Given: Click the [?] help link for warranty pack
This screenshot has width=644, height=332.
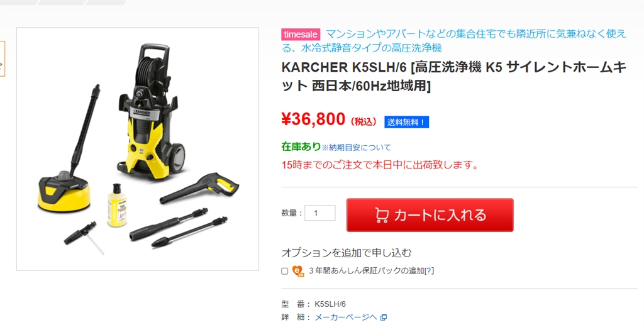Looking at the screenshot, I should tap(429, 271).
